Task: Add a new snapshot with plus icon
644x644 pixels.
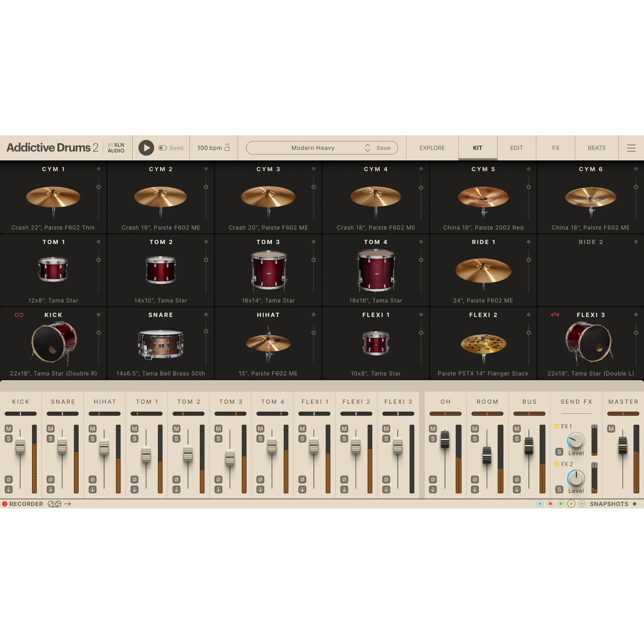Action: click(582, 504)
